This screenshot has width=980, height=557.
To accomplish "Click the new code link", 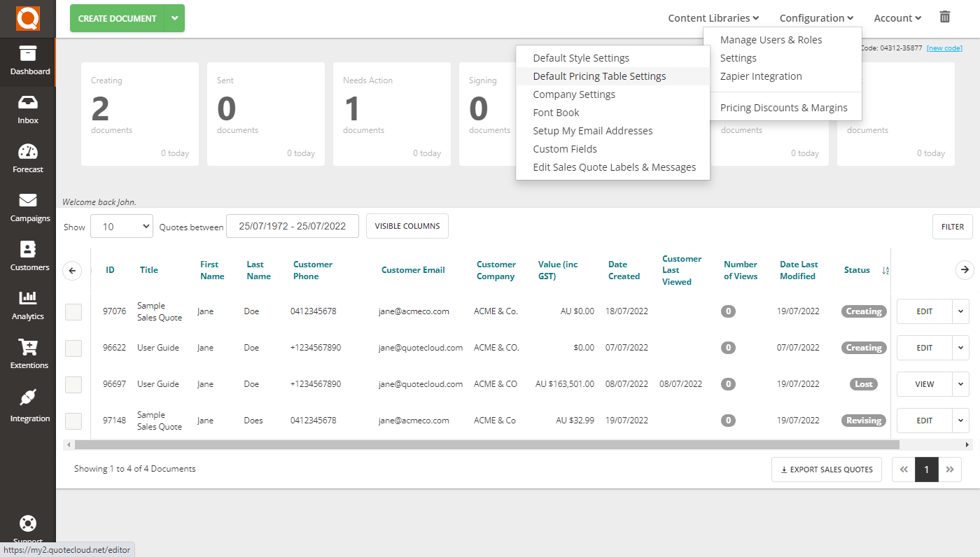I will [944, 48].
